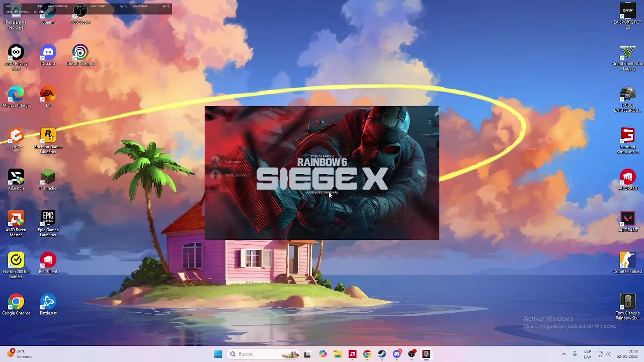
Task: Select the Google Chrome desktop shortcut
Action: point(16,305)
